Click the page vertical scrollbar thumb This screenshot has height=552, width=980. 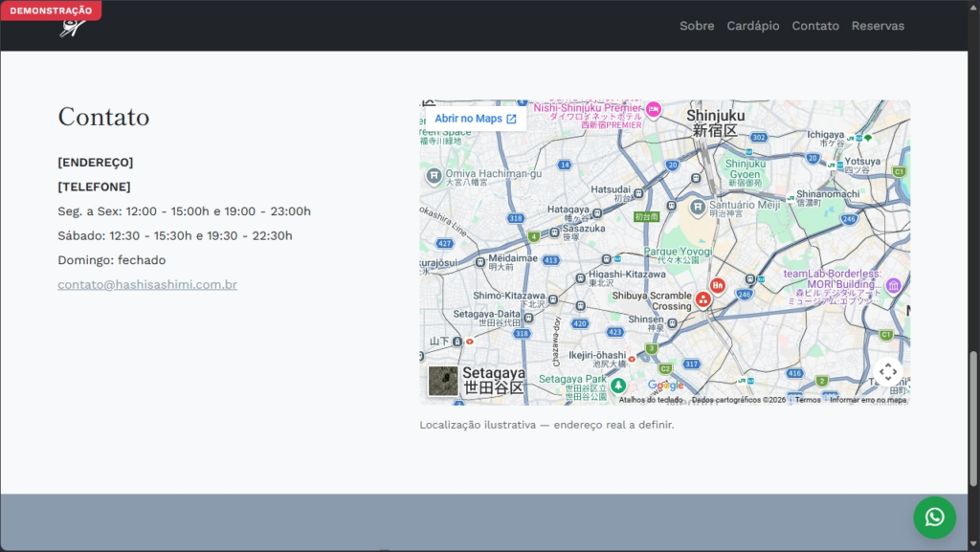pos(973,418)
